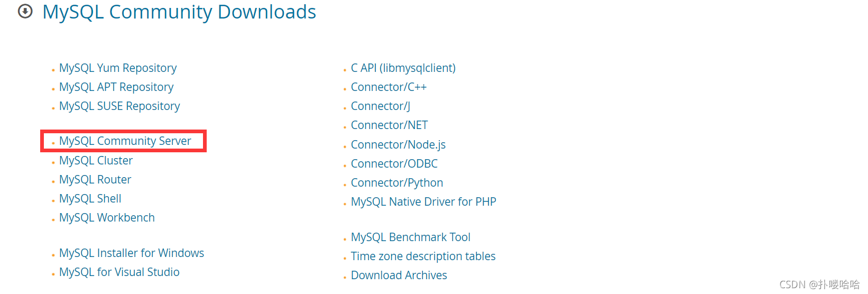
Task: Go to Connector/Node.js downloads
Action: 398,145
